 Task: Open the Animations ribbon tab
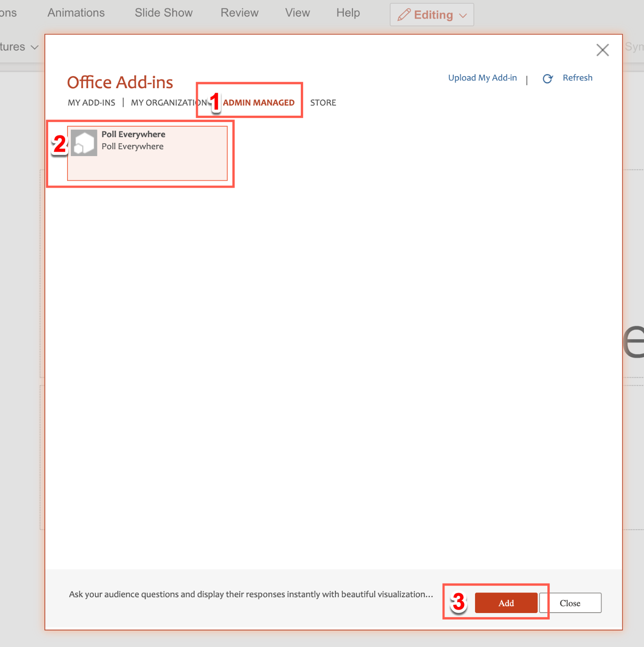click(76, 13)
